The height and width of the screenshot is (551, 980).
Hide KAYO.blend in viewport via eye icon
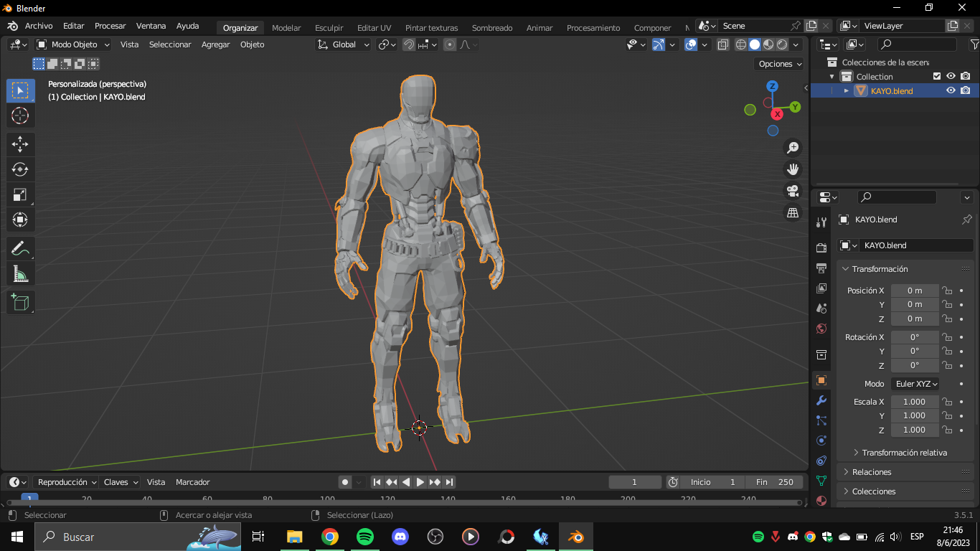pyautogui.click(x=951, y=90)
